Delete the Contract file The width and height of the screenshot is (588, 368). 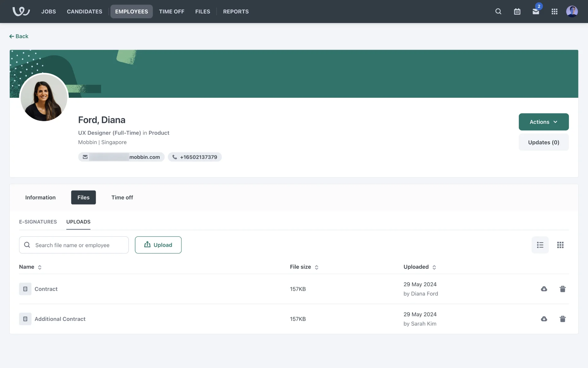[563, 289]
